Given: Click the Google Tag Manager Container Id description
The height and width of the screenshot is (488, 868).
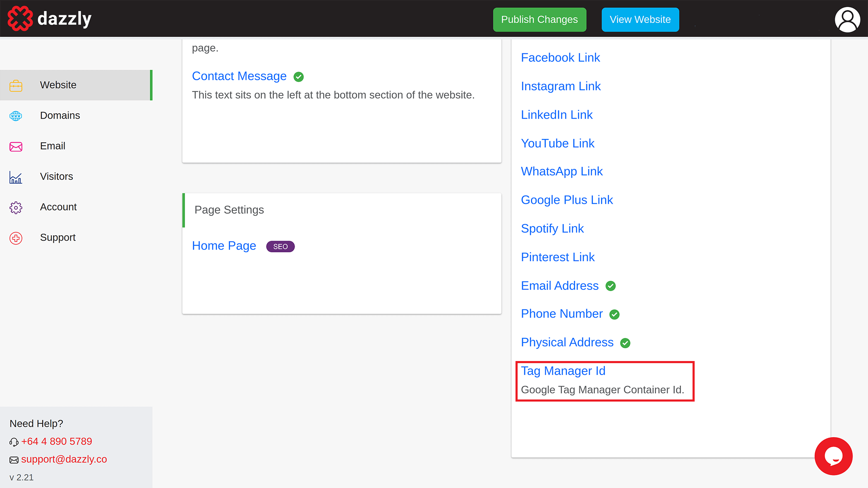Looking at the screenshot, I should (x=602, y=390).
